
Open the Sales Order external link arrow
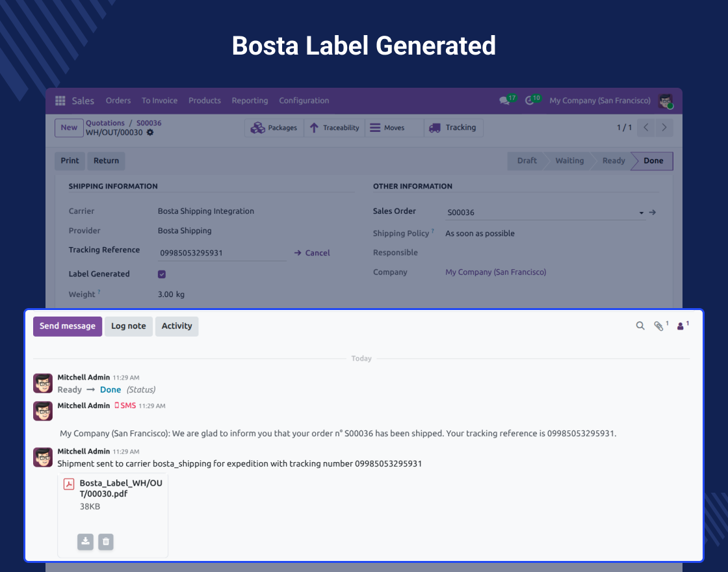[653, 212]
